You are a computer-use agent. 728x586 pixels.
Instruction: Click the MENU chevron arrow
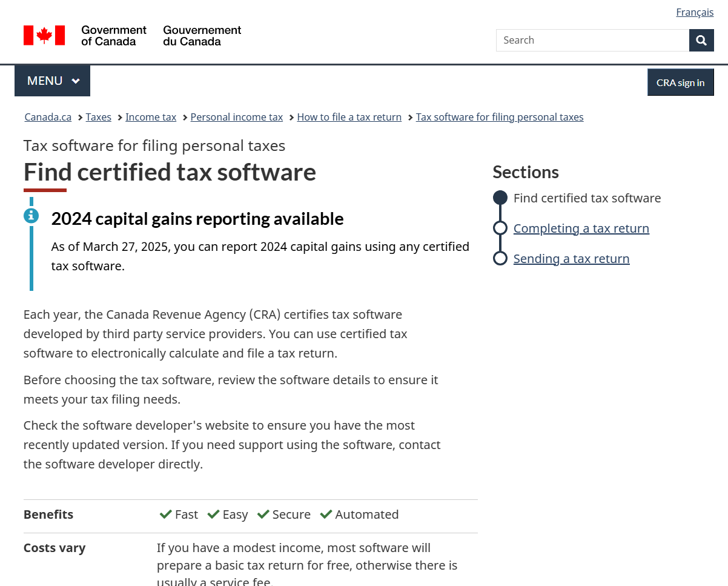[x=76, y=81]
